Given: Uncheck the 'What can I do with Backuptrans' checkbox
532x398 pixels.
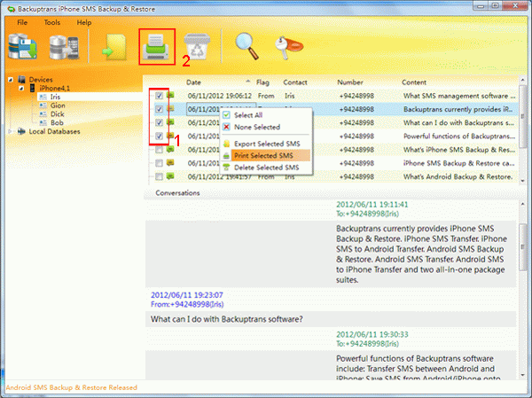Looking at the screenshot, I should pos(159,122).
